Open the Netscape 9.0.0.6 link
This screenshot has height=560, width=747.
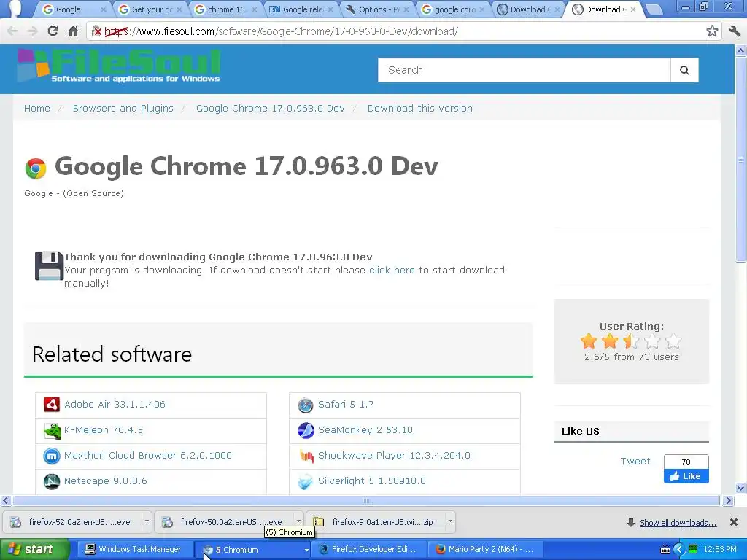point(105,481)
